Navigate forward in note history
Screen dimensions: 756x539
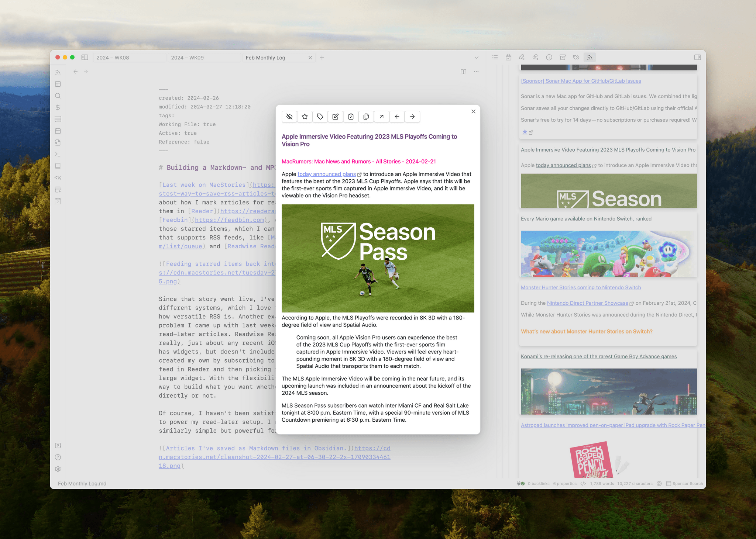click(86, 72)
